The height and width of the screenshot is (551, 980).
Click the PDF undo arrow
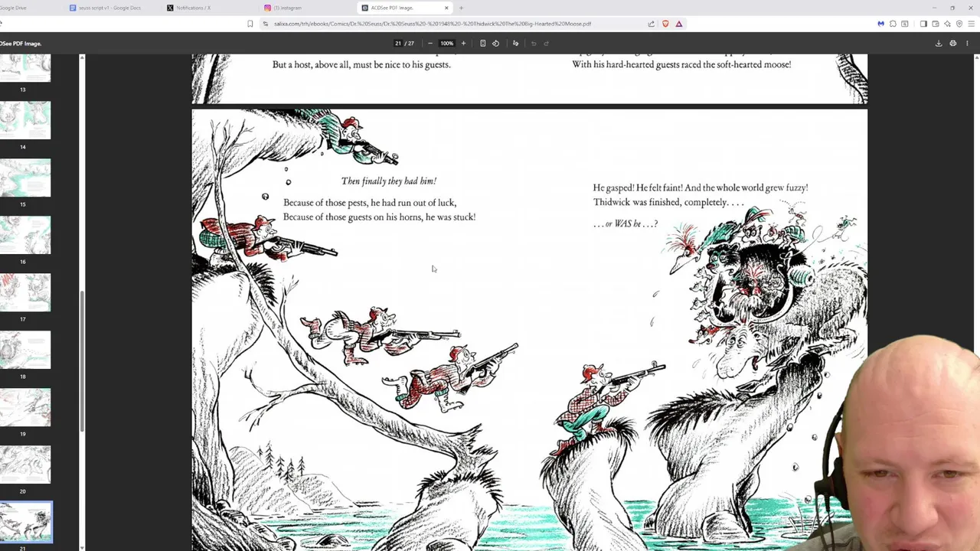534,43
